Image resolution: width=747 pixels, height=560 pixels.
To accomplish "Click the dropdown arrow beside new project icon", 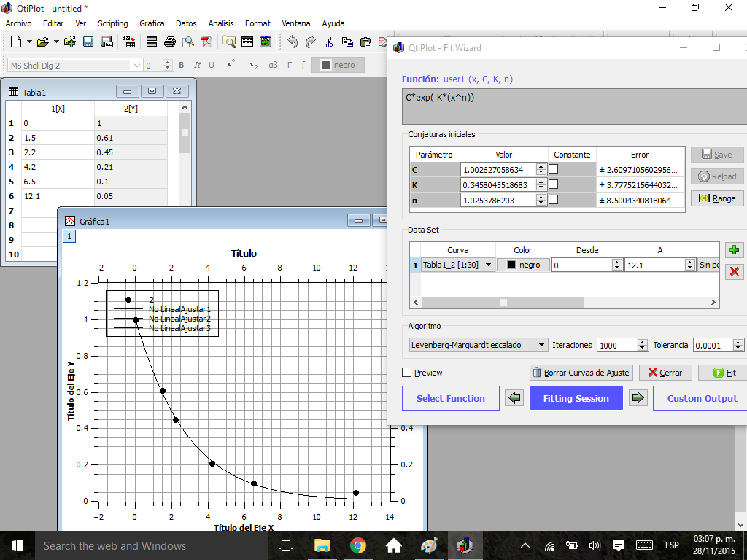I will coord(29,42).
